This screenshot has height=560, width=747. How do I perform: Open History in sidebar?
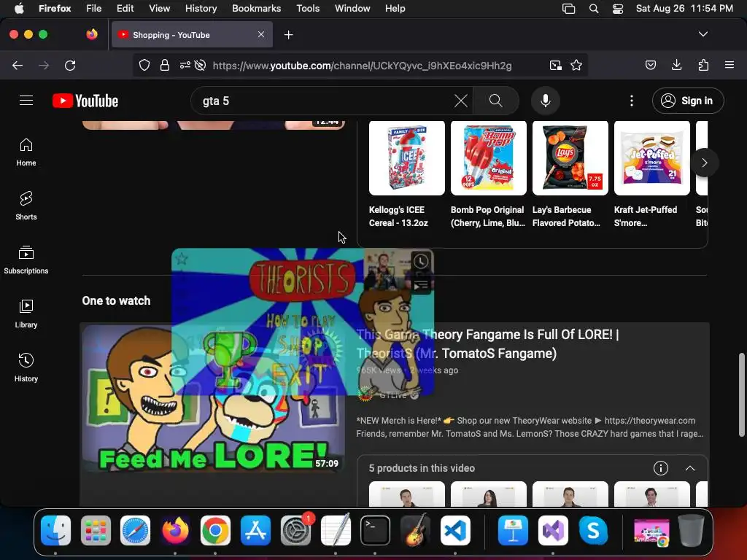point(26,368)
